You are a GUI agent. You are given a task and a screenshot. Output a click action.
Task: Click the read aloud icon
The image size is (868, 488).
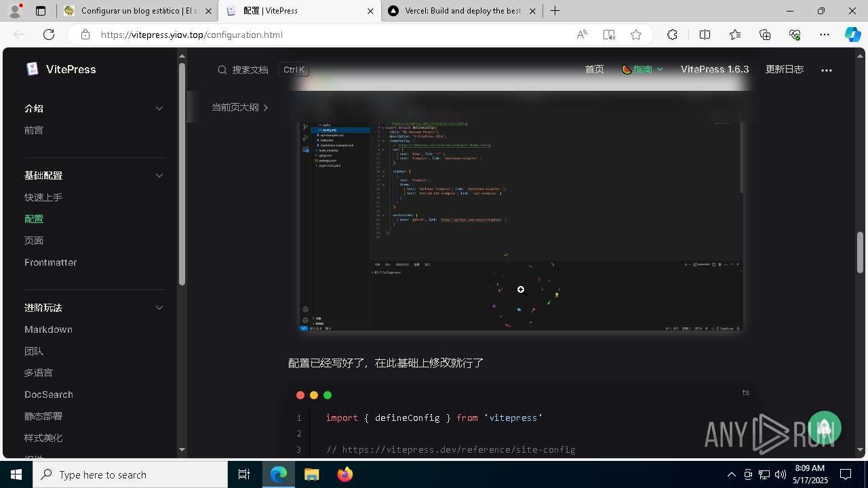582,35
